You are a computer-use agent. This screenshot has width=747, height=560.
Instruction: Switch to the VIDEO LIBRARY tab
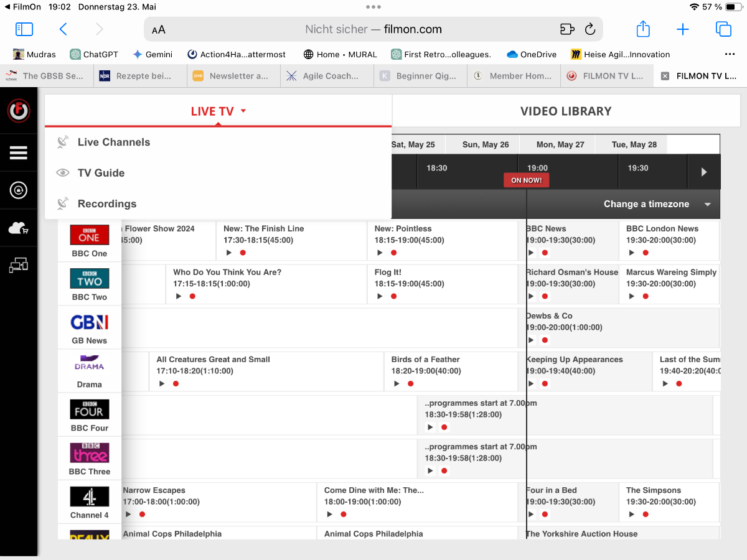(x=566, y=111)
